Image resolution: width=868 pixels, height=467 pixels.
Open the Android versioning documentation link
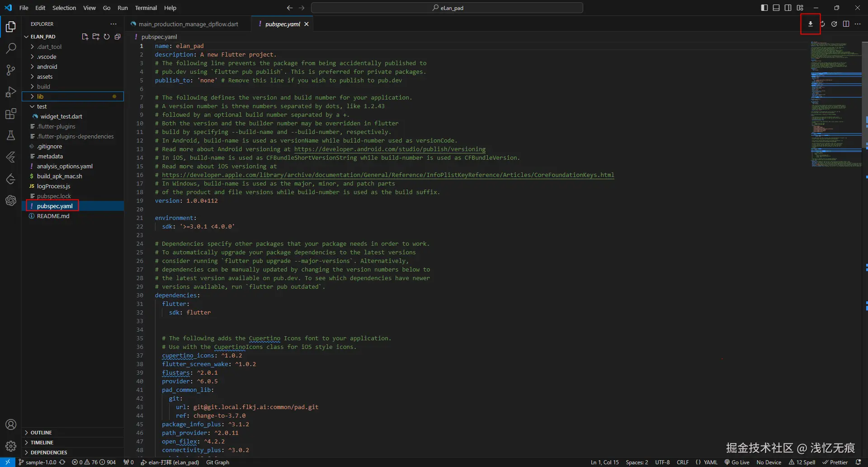[x=390, y=149]
